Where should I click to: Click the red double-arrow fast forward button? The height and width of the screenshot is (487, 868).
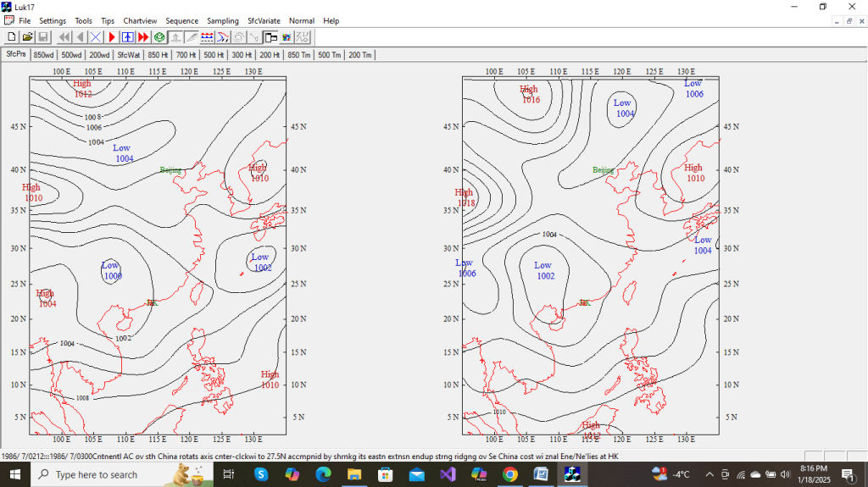[x=143, y=37]
